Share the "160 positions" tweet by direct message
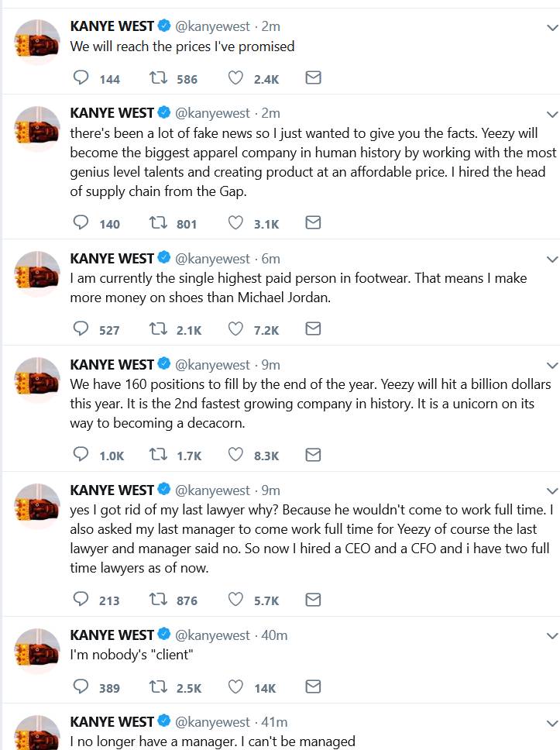 (312, 455)
